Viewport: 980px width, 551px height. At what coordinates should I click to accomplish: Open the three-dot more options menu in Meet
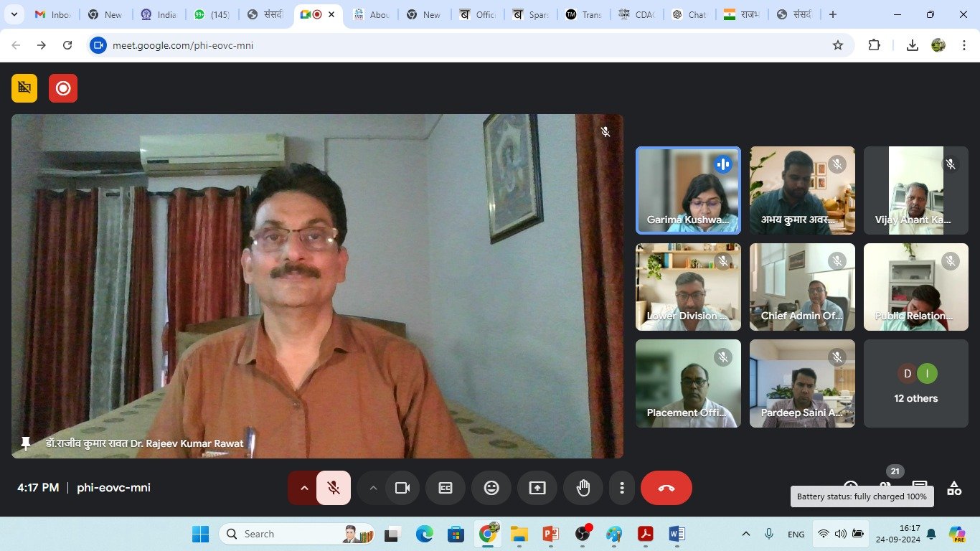[x=621, y=488]
